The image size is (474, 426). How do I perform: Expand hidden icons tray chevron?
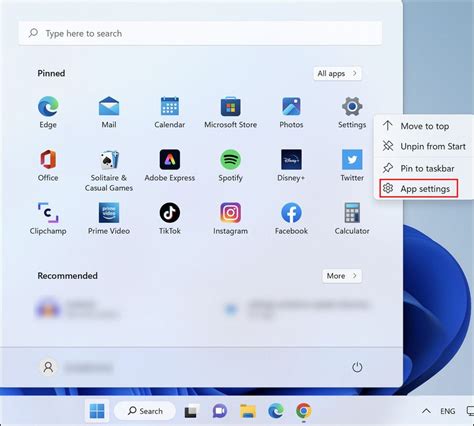pyautogui.click(x=426, y=411)
